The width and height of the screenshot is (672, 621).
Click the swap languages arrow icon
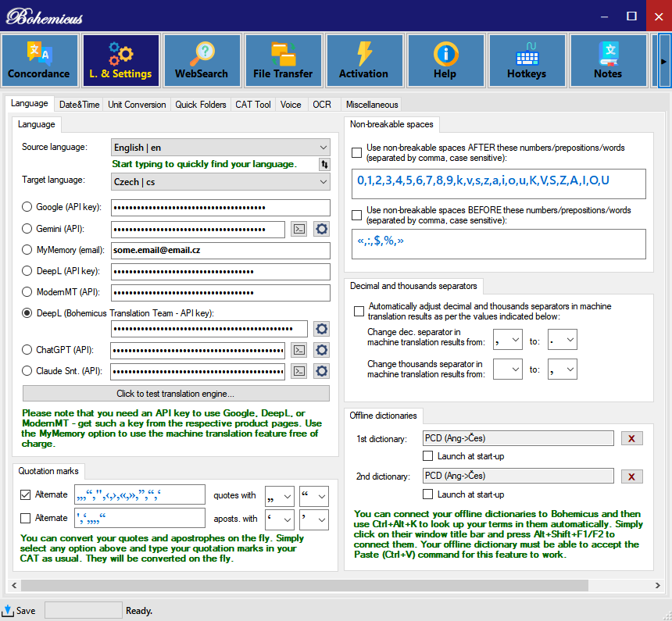[323, 164]
